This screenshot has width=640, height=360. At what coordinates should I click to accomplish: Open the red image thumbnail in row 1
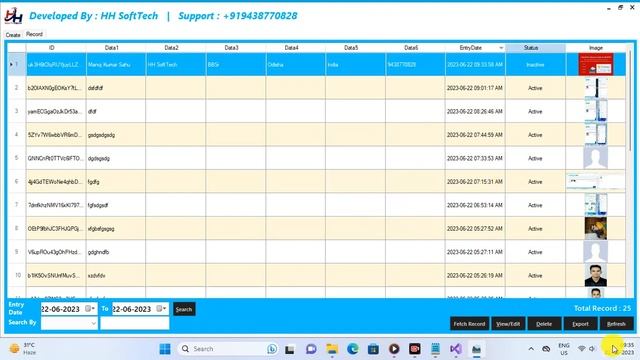click(x=596, y=64)
